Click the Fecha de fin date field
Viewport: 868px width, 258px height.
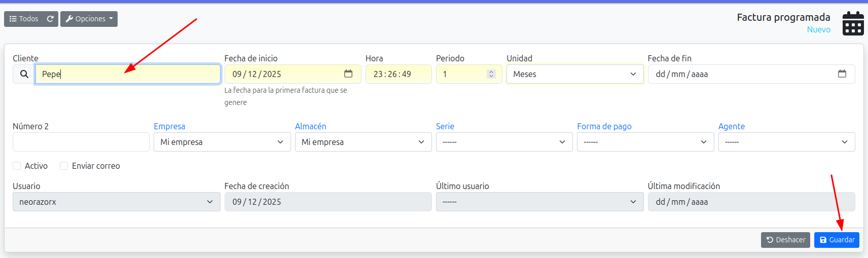click(751, 74)
